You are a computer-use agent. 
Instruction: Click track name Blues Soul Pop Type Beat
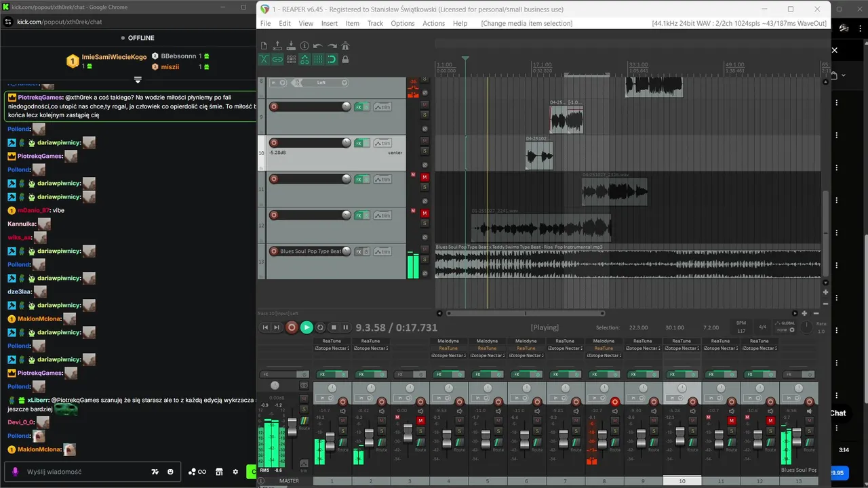coord(311,251)
